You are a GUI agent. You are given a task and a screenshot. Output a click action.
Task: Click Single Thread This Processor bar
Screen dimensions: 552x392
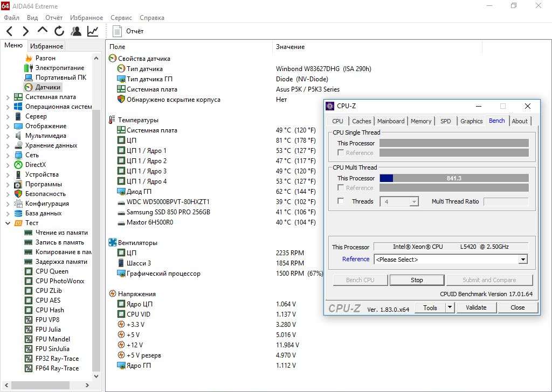point(454,143)
